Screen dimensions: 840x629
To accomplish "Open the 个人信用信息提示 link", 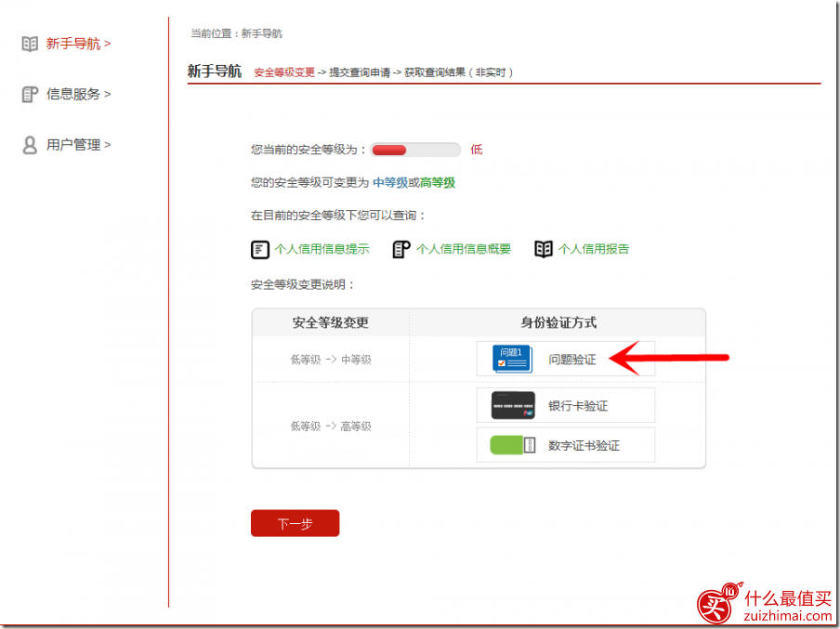I will point(322,249).
